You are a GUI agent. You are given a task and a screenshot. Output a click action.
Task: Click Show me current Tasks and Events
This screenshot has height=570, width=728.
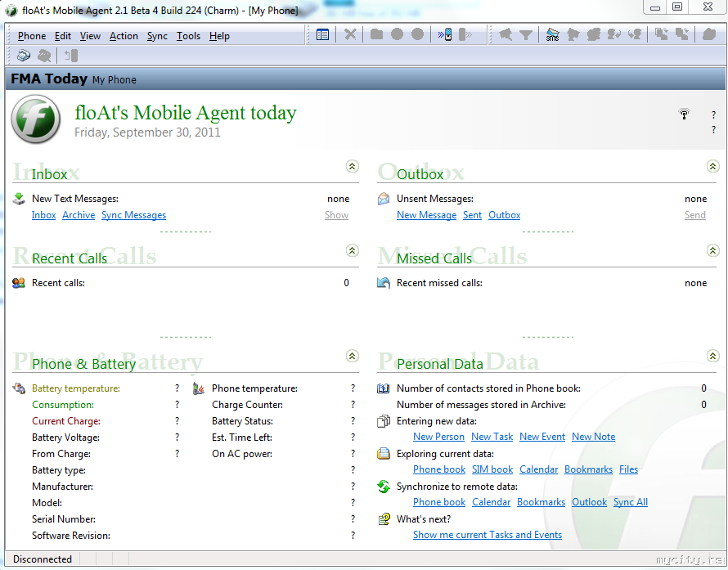488,535
